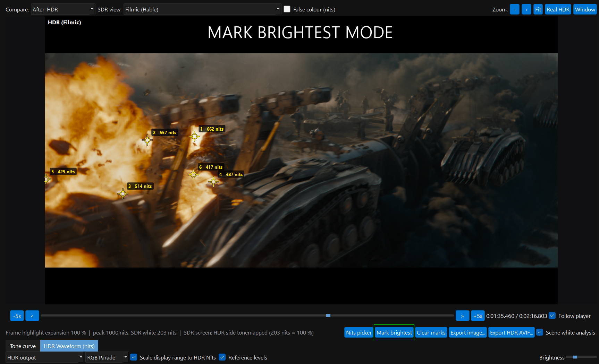Zoom in with the plus button
The image size is (599, 364).
pyautogui.click(x=526, y=9)
